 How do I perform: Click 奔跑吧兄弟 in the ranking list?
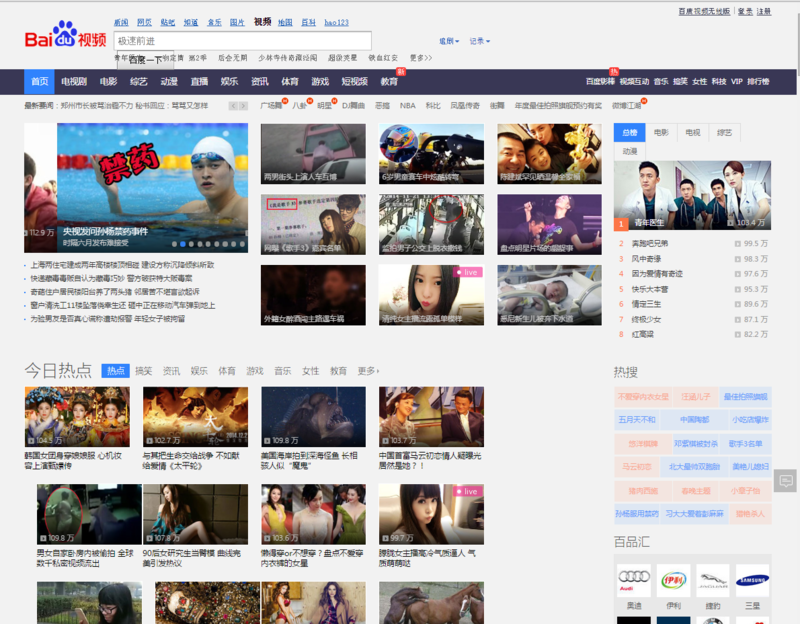[649, 244]
